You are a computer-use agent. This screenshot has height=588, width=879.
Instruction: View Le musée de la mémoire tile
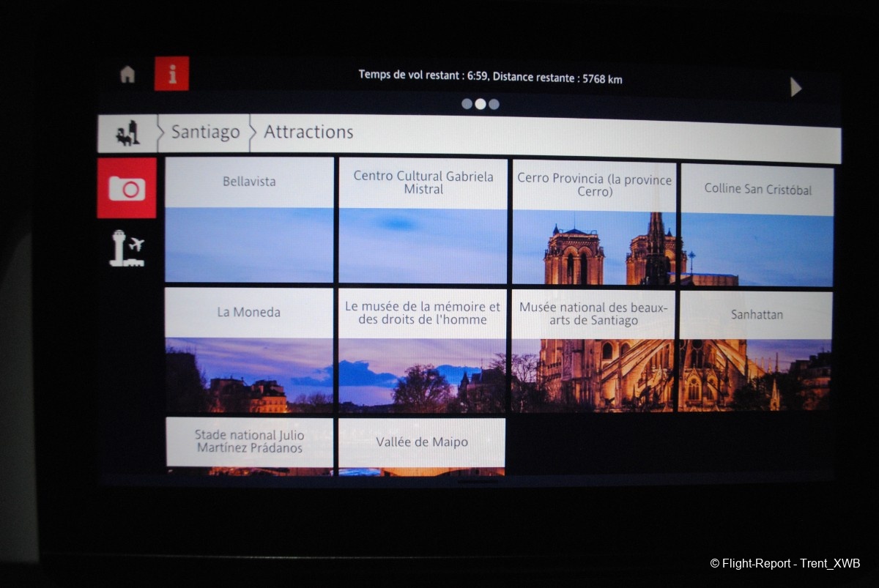423,350
